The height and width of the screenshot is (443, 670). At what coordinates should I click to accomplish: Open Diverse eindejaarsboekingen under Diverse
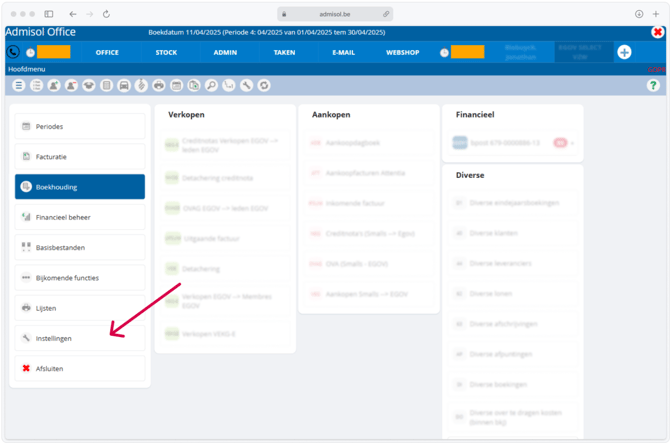(x=513, y=203)
